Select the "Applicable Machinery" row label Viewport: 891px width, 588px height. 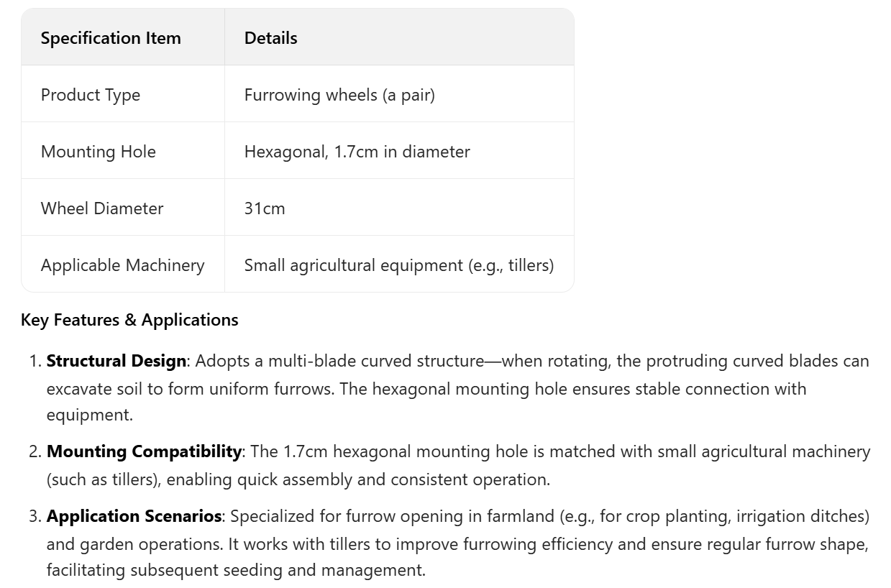(x=122, y=265)
